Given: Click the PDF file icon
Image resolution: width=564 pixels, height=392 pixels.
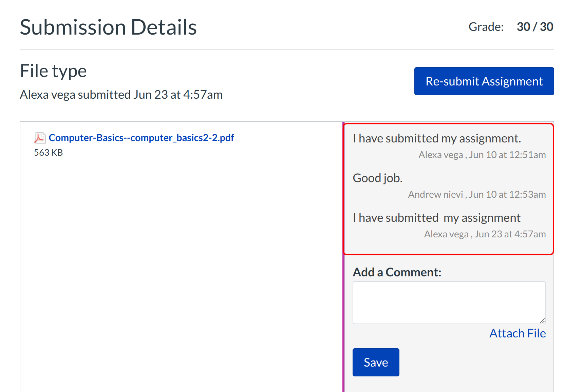Looking at the screenshot, I should (x=40, y=138).
